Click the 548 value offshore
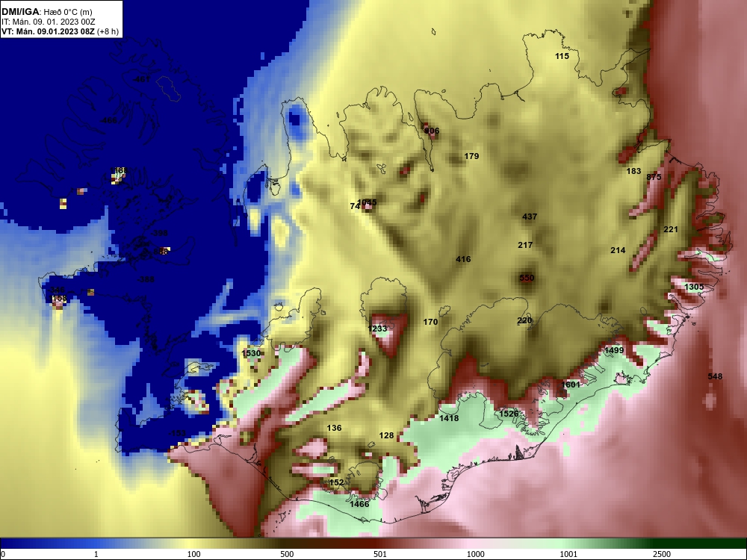The image size is (747, 560). tap(715, 376)
